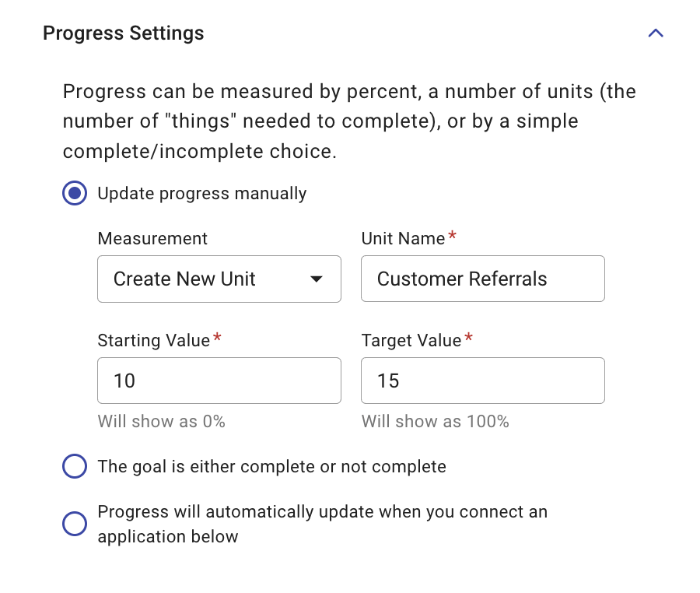Screen dimensions: 700x593
Task: Click the Target Value field showing 15
Action: click(x=482, y=381)
